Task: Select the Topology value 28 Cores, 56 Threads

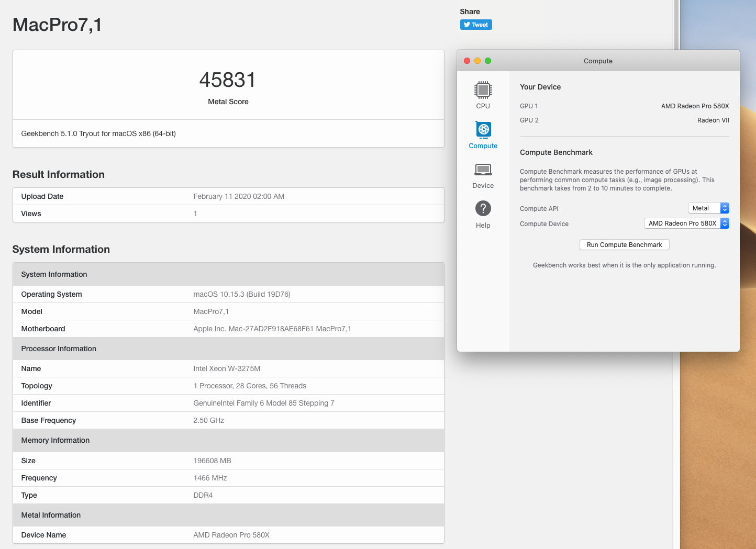Action: pos(250,386)
